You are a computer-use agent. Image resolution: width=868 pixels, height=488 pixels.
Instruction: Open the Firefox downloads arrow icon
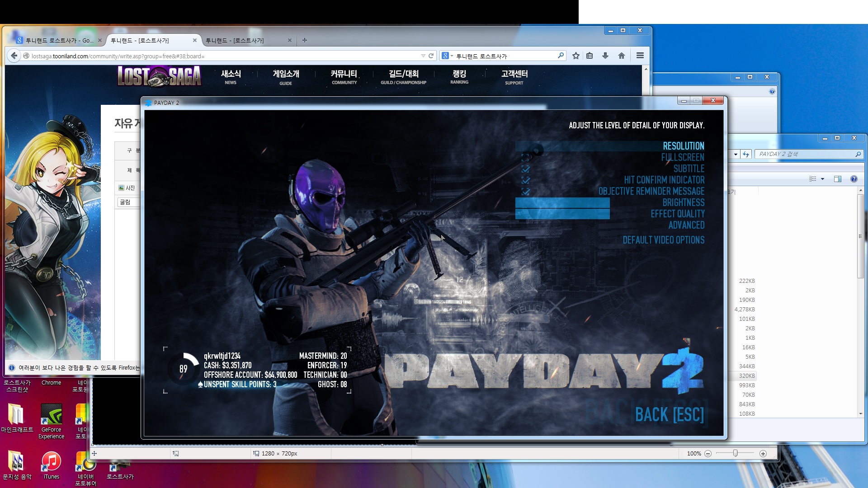tap(605, 56)
